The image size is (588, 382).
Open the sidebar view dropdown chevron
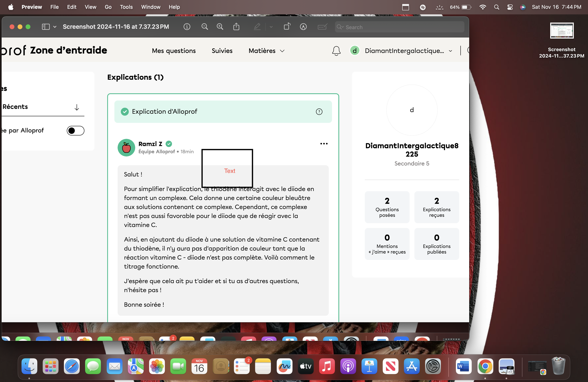55,27
